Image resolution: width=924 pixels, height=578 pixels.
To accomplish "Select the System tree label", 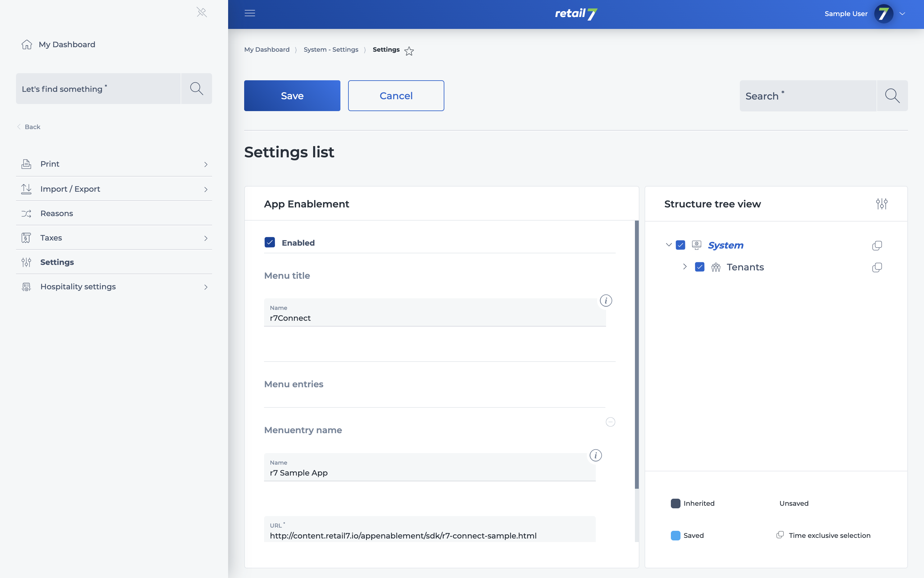I will coord(725,245).
